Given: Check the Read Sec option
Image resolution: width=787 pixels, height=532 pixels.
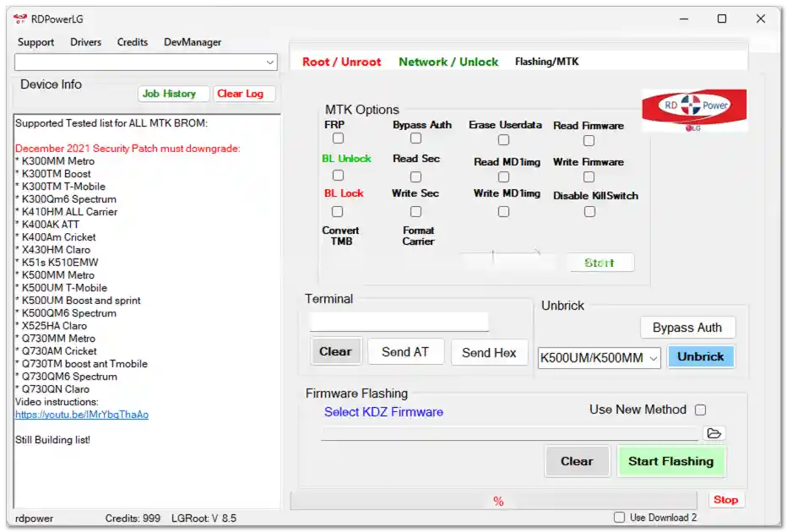Looking at the screenshot, I should click(x=415, y=176).
